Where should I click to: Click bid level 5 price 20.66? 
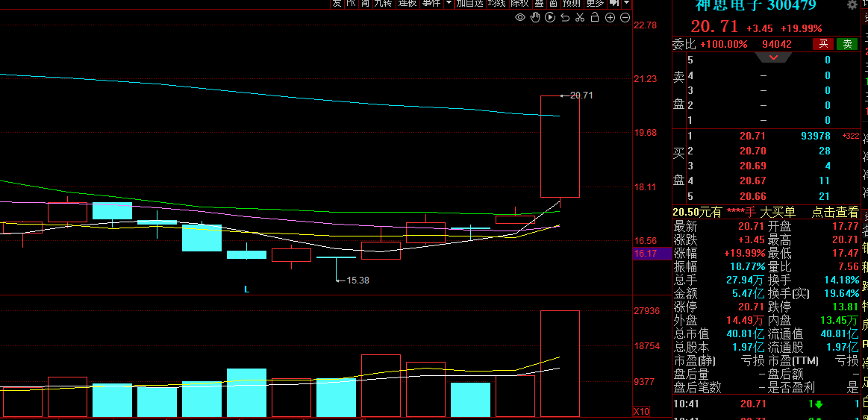click(x=752, y=196)
